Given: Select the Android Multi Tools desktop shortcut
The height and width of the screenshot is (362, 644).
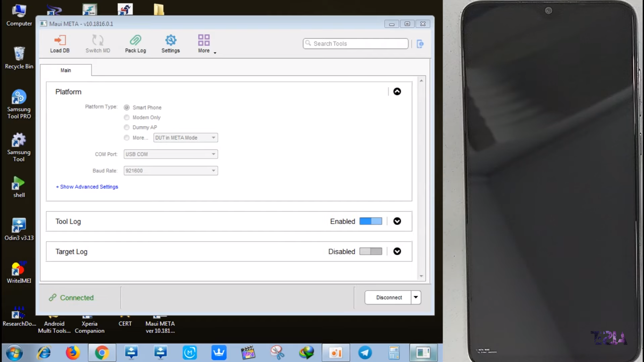Looking at the screenshot, I should 54,324.
